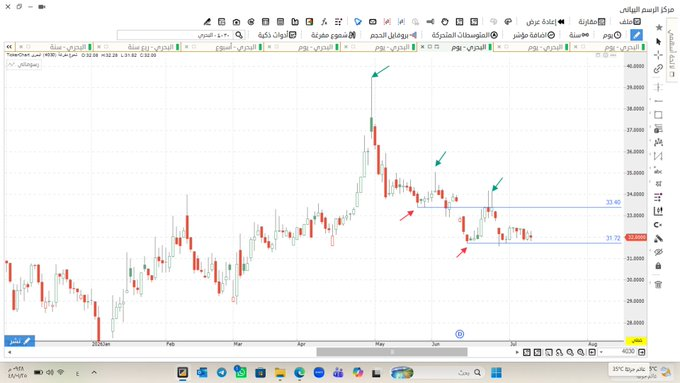Image resolution: width=680 pixels, height=383 pixels.
Task: Click the eraser tool icon
Action: [x=658, y=239]
